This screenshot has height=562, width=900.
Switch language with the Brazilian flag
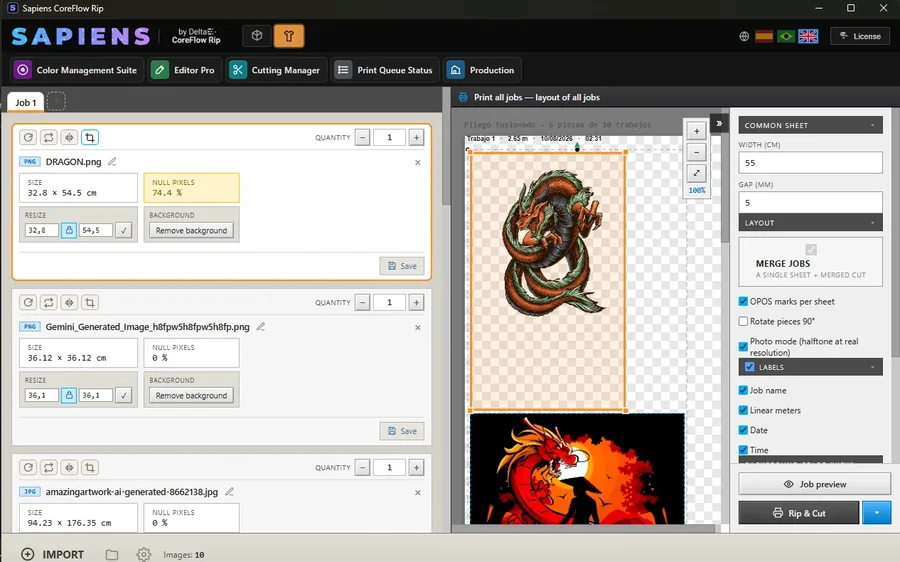(786, 36)
